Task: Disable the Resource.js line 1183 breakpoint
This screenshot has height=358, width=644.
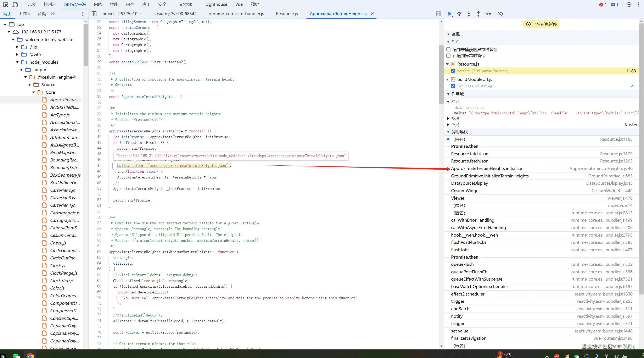Action: [x=453, y=71]
